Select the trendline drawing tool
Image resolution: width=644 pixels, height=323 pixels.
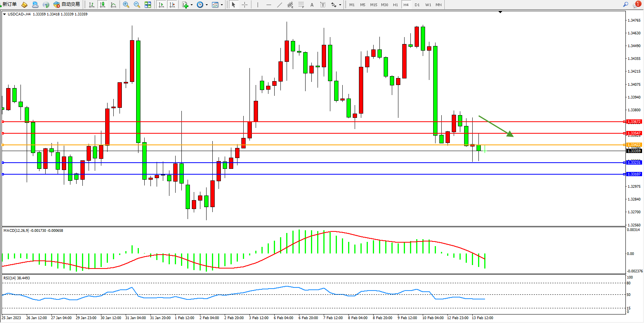coord(279,5)
